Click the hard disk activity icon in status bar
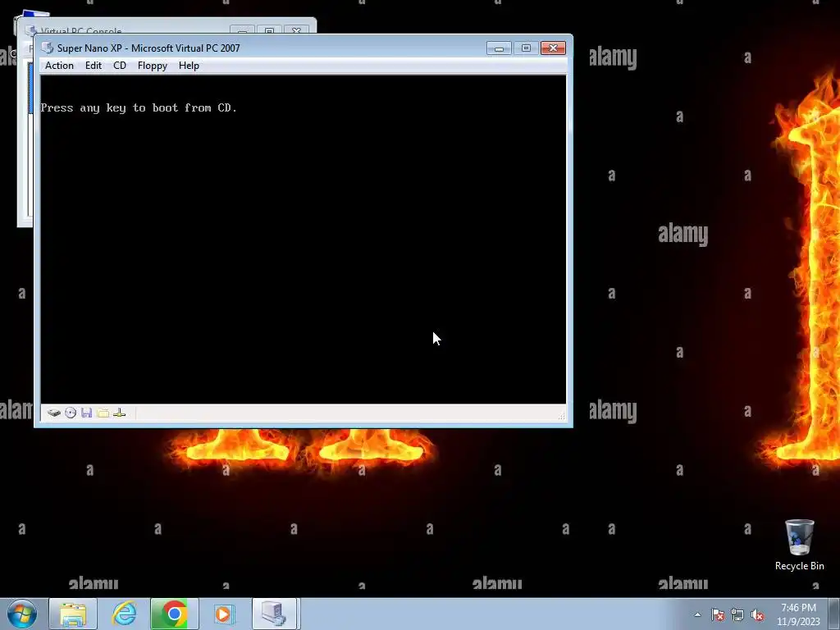840x630 pixels. tap(53, 413)
